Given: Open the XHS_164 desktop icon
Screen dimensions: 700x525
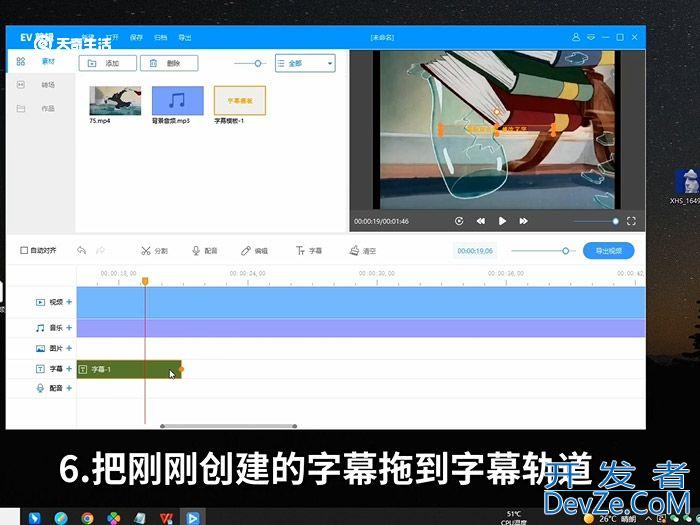Looking at the screenshot, I should [687, 187].
